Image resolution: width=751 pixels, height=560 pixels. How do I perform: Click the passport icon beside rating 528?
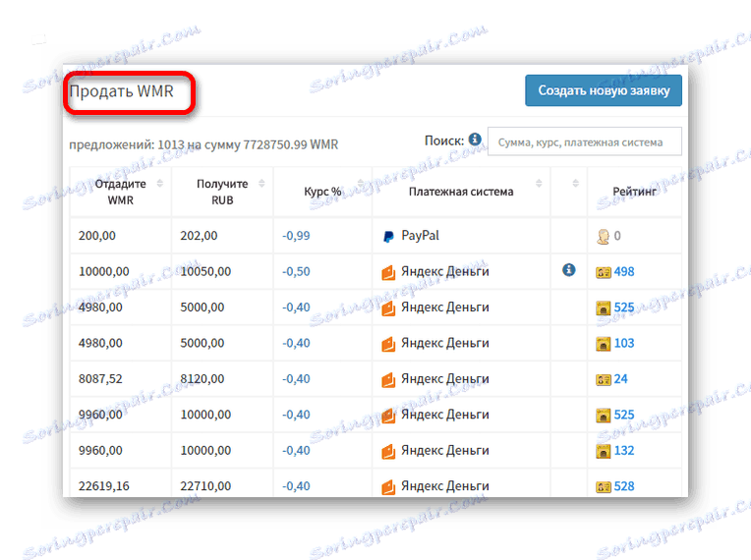pos(604,486)
